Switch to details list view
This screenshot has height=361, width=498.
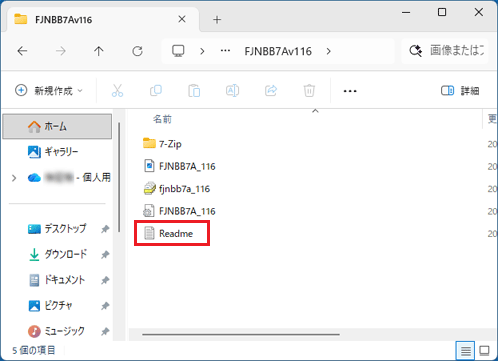pyautogui.click(x=465, y=350)
